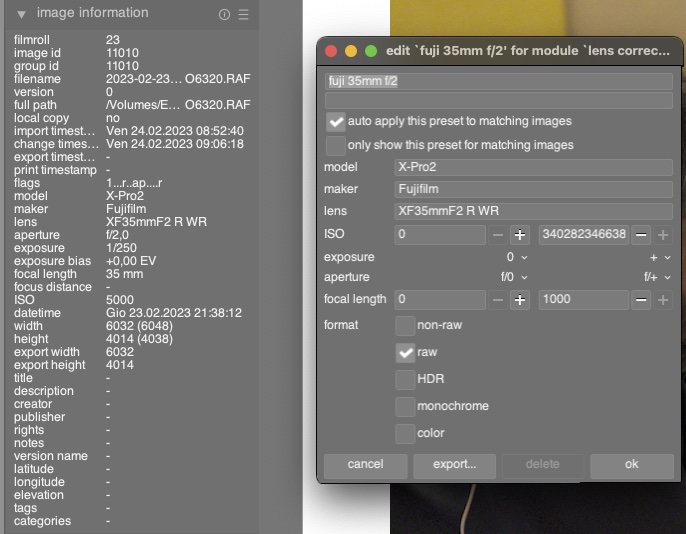Click the model field containing X-Pro2
The image size is (686, 534).
(533, 167)
